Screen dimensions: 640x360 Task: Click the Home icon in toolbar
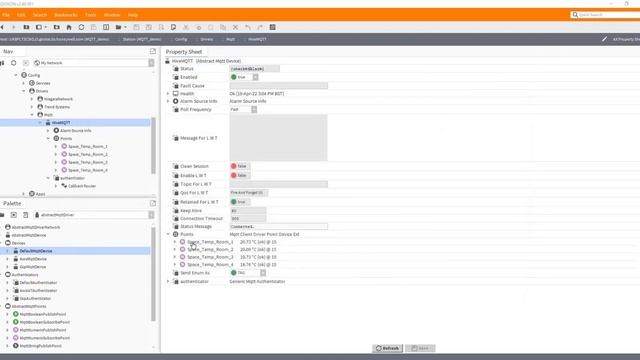[69, 27]
